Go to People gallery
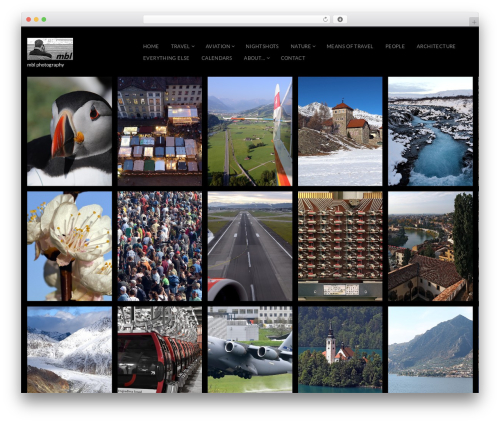The width and height of the screenshot is (500, 423). click(x=395, y=46)
